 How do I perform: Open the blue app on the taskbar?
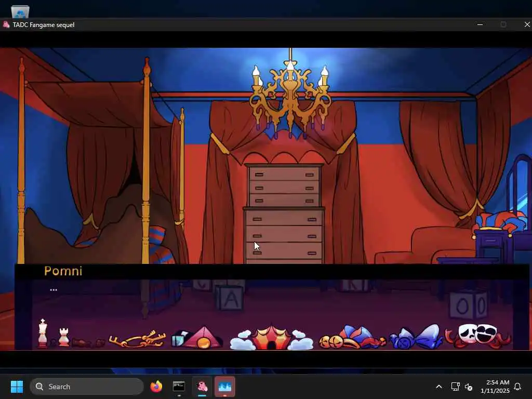click(224, 387)
